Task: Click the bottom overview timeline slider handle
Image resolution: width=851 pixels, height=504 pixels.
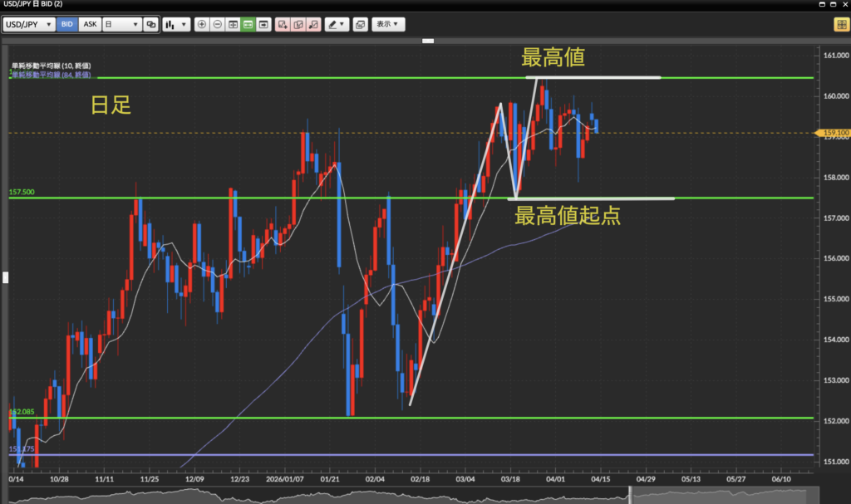Action: 630,495
